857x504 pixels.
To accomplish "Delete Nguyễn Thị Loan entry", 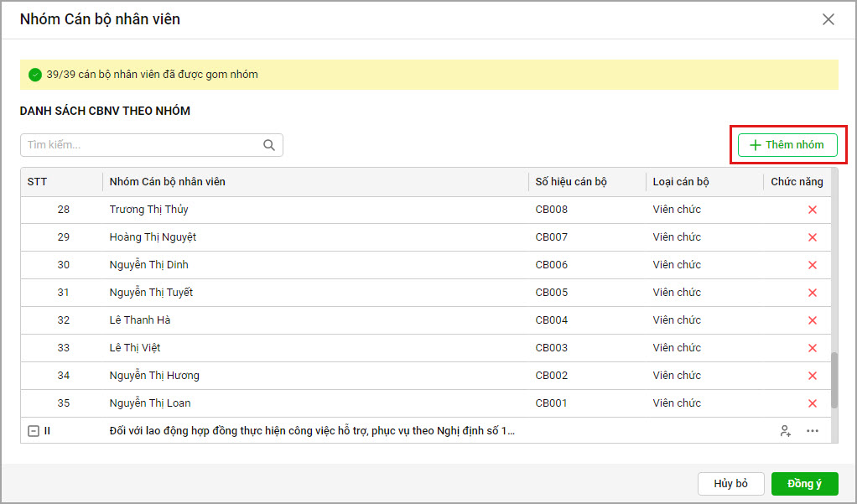I will click(x=812, y=403).
